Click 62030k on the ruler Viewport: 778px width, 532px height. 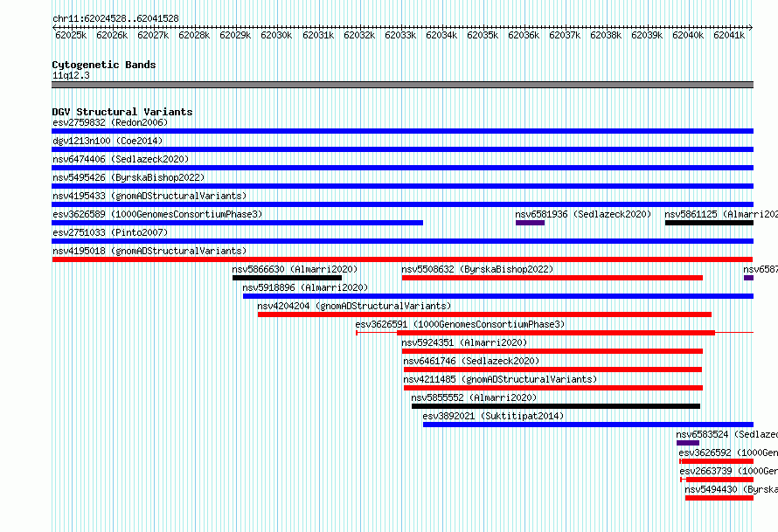[276, 35]
